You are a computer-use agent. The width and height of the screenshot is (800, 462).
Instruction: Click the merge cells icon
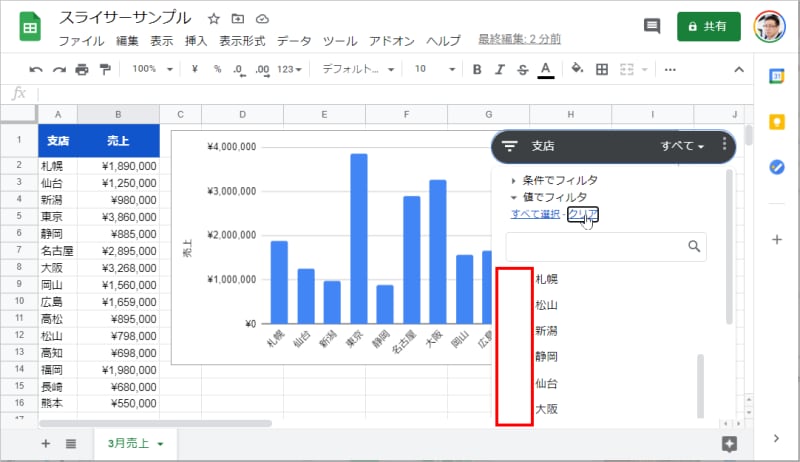(627, 69)
